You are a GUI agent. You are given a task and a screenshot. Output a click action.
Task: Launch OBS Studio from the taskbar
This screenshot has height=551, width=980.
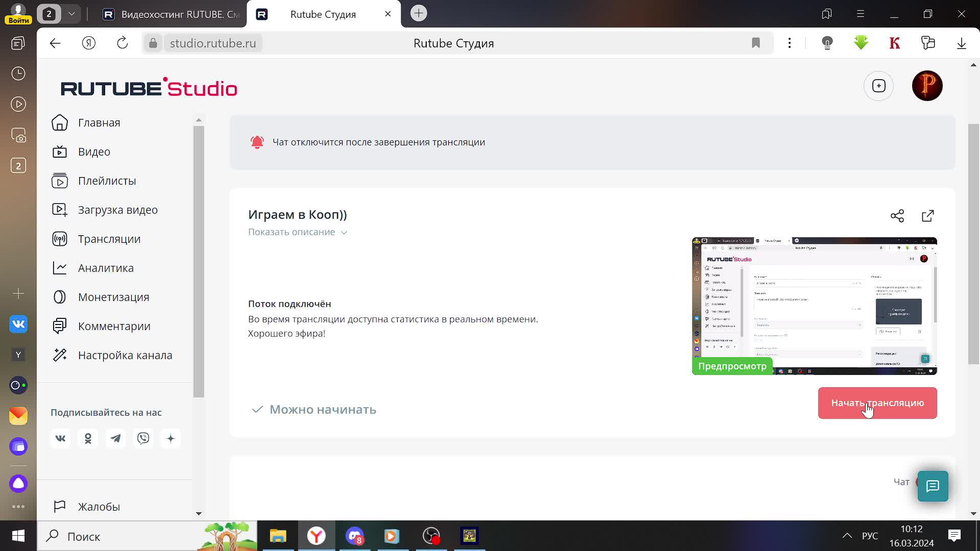pos(431,536)
